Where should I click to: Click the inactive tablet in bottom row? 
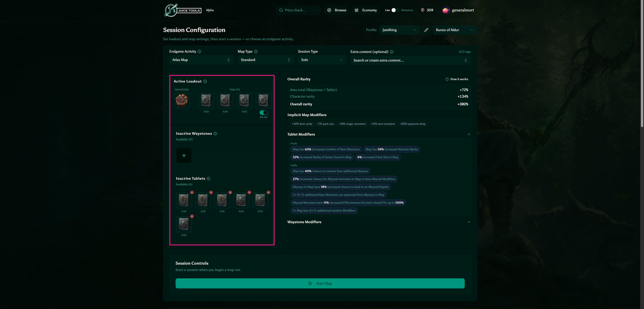(184, 224)
